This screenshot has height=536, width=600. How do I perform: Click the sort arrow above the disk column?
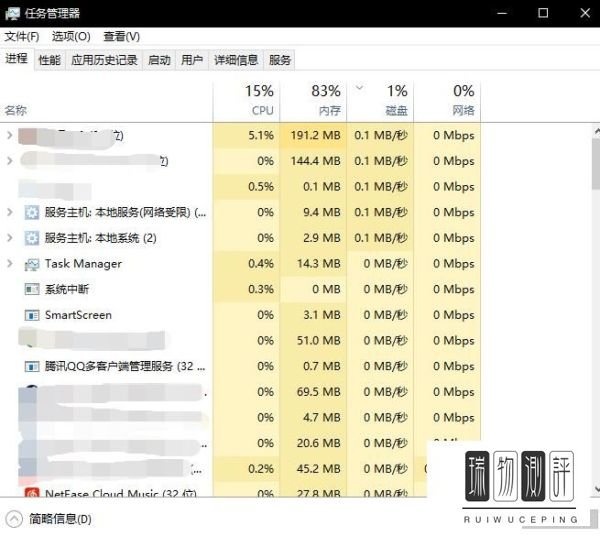click(x=359, y=88)
